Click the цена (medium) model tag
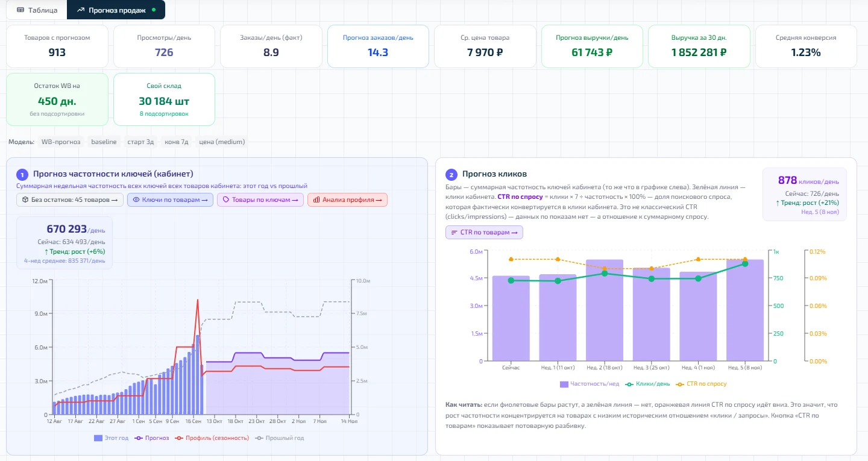The height and width of the screenshot is (461, 868). (222, 142)
